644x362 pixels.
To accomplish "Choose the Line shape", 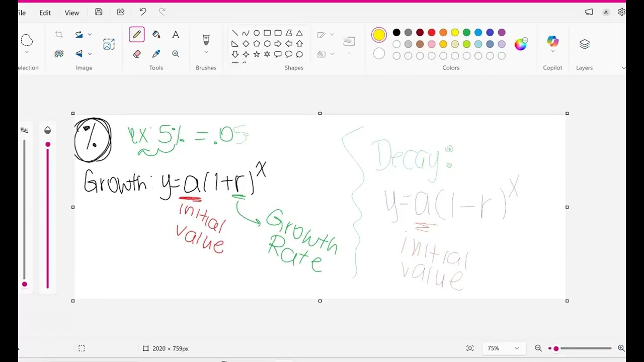I will click(235, 33).
